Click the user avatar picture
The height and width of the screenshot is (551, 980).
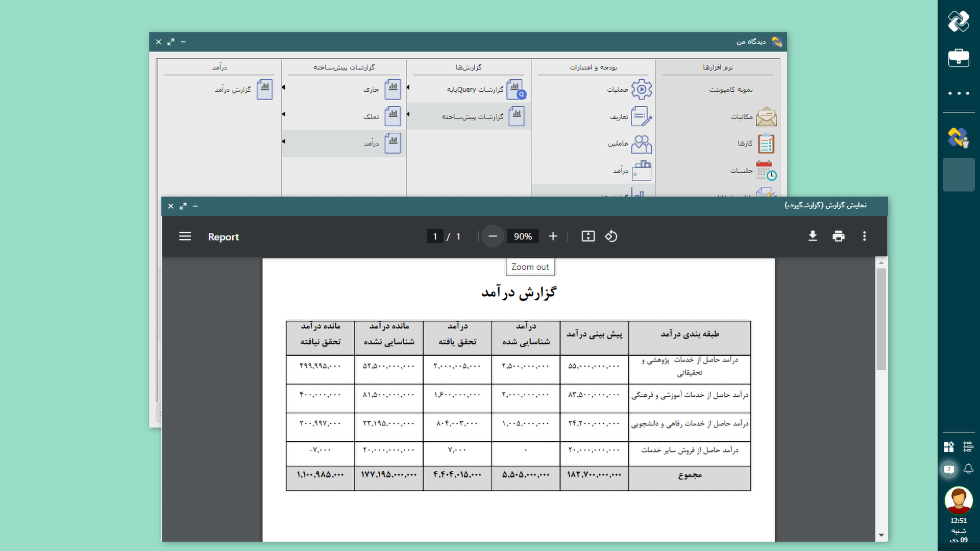(x=958, y=500)
